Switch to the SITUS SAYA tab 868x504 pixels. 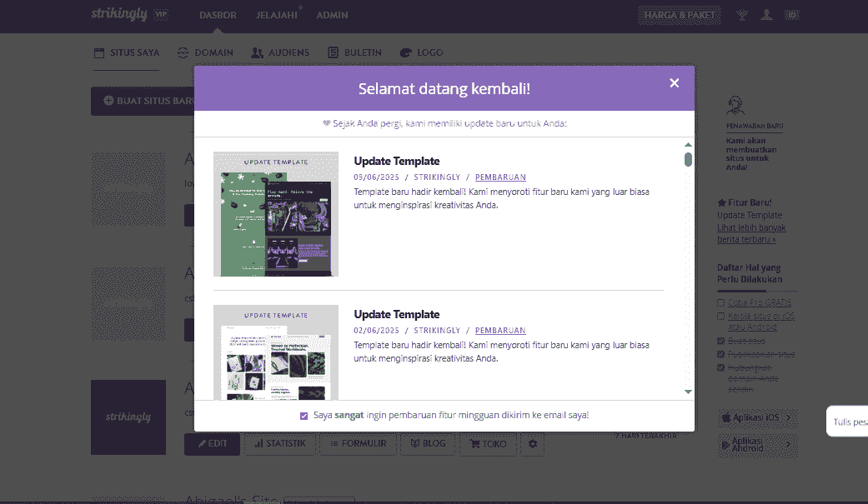click(x=126, y=52)
